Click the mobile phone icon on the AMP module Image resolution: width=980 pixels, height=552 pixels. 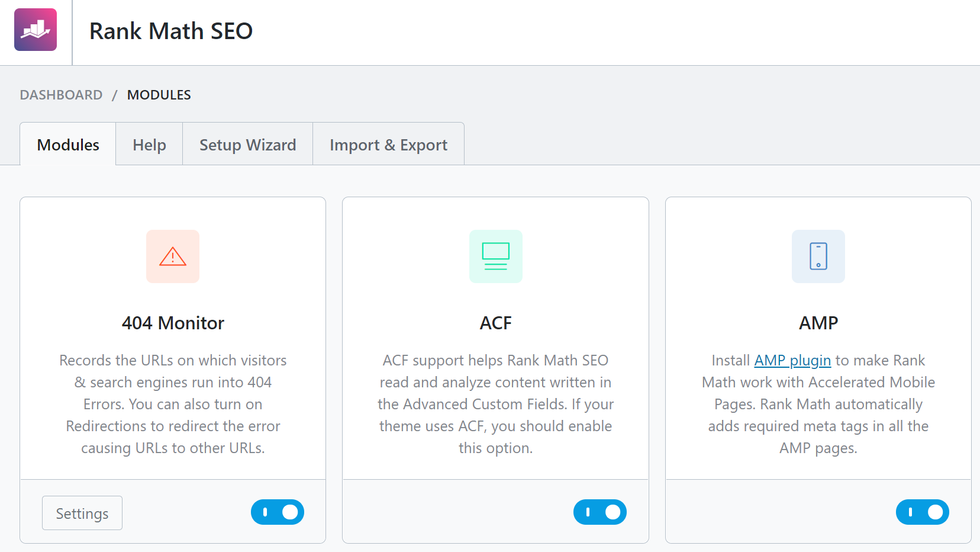click(818, 256)
